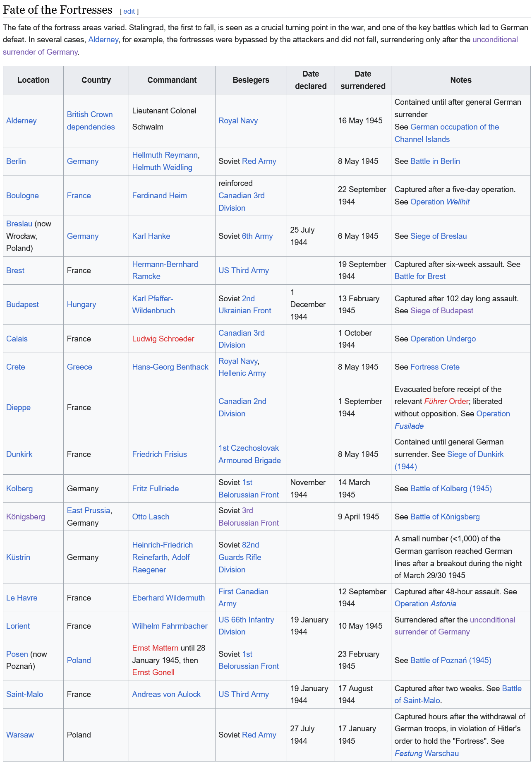Image resolution: width=532 pixels, height=764 pixels.
Task: Follow the Siege of Breslau link
Action: [x=439, y=236]
